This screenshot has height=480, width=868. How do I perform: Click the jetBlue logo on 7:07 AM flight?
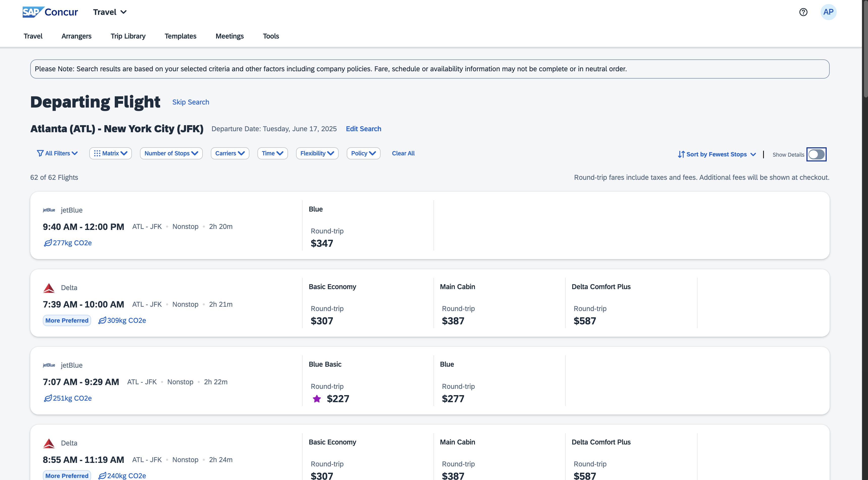49,365
